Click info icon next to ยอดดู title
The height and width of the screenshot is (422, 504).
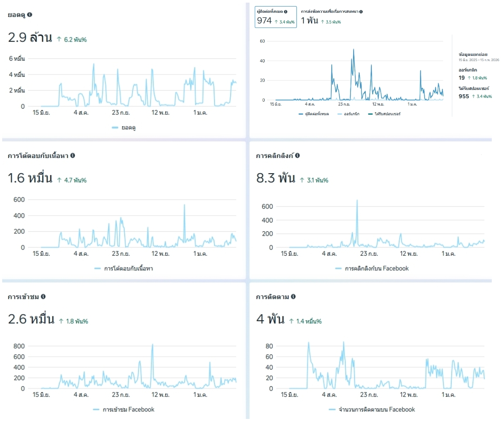coord(30,14)
